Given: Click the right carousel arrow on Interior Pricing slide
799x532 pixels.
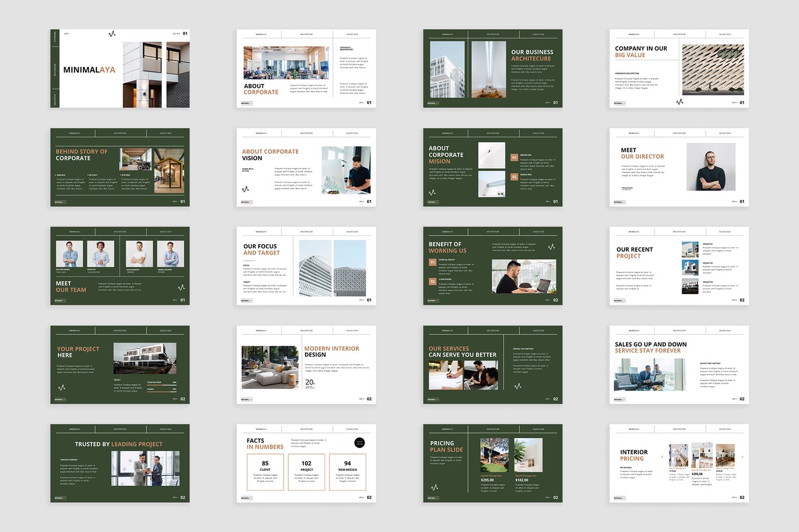Looking at the screenshot, I should 742,457.
